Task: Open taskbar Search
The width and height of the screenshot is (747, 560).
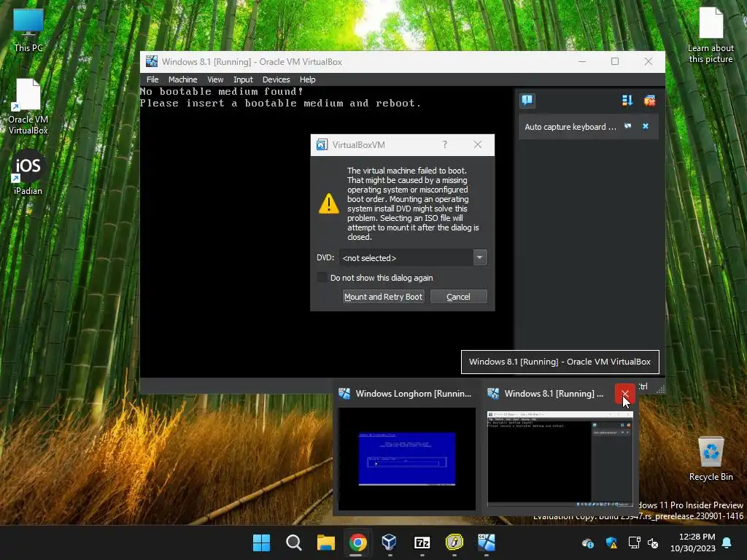Action: click(x=294, y=542)
